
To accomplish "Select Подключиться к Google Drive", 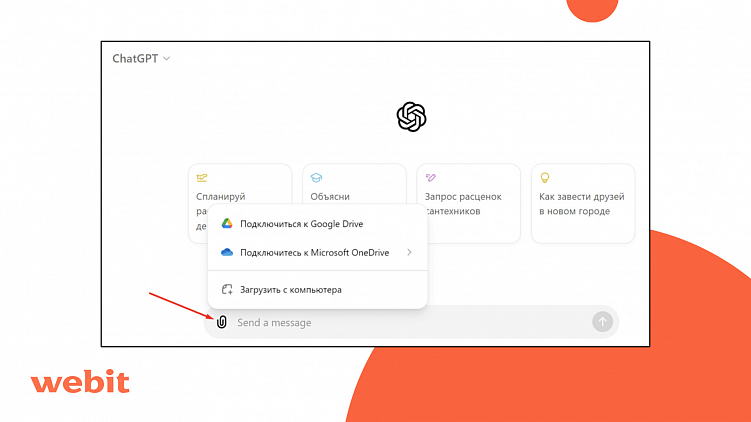I will 317,224.
